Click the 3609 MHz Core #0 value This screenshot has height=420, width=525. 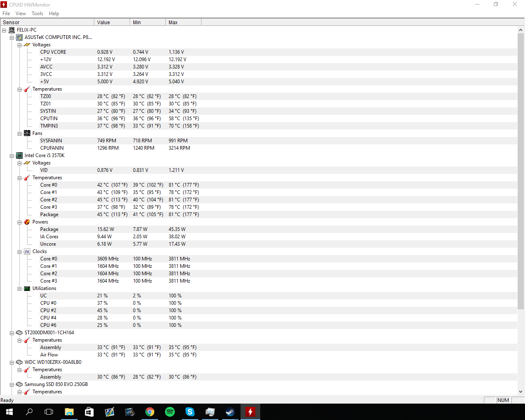[108, 259]
